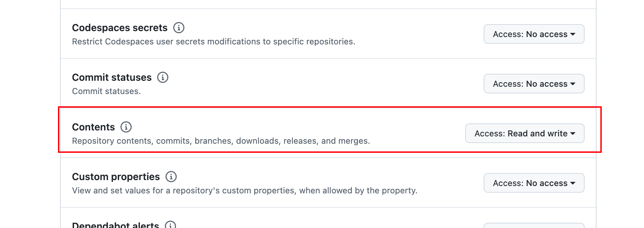The width and height of the screenshot is (644, 228).
Task: Open the Commit statuses access dropdown
Action: [534, 84]
